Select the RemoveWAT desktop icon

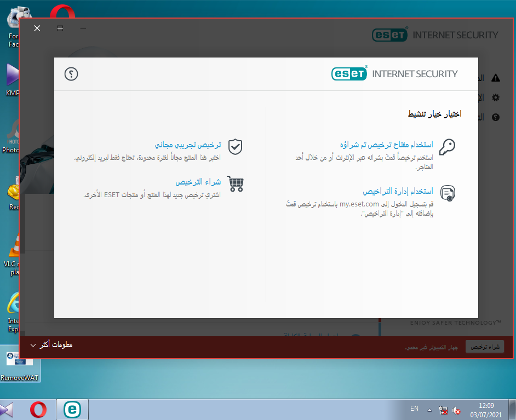tap(19, 364)
